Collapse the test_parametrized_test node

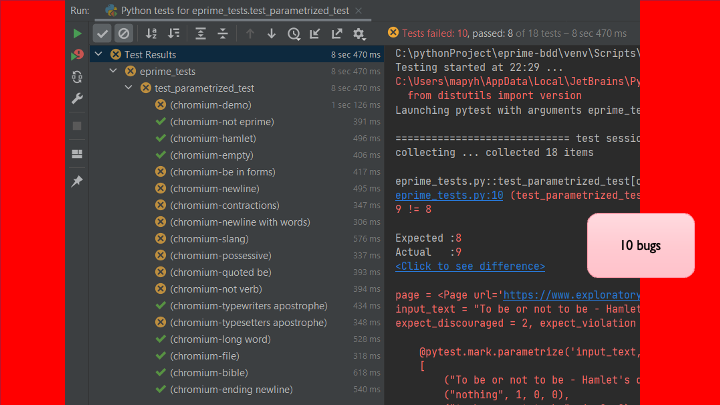(x=129, y=88)
